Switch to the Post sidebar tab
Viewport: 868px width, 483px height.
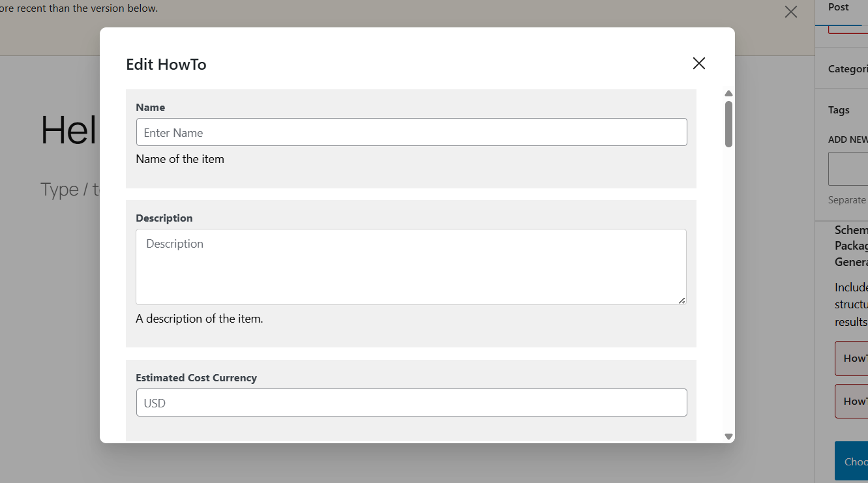(839, 9)
